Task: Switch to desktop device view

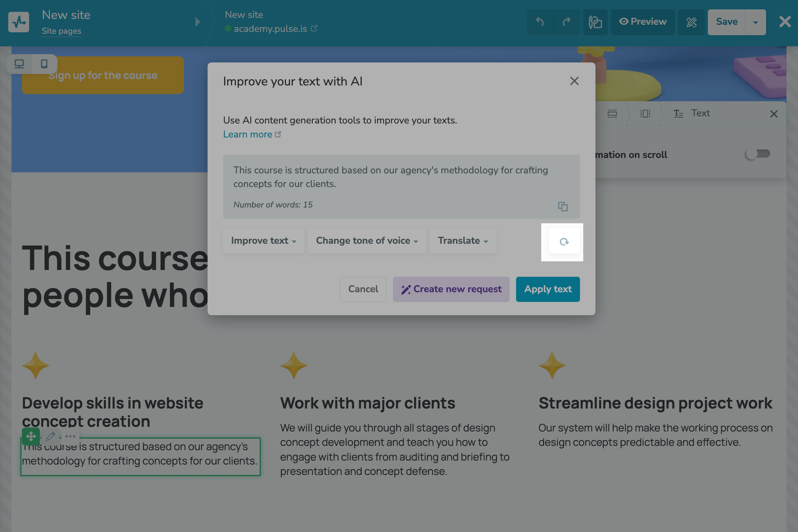Action: pos(19,64)
